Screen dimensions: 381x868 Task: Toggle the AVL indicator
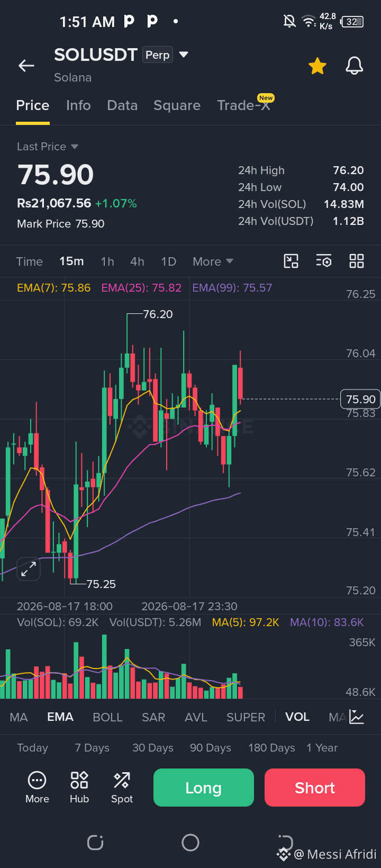196,717
